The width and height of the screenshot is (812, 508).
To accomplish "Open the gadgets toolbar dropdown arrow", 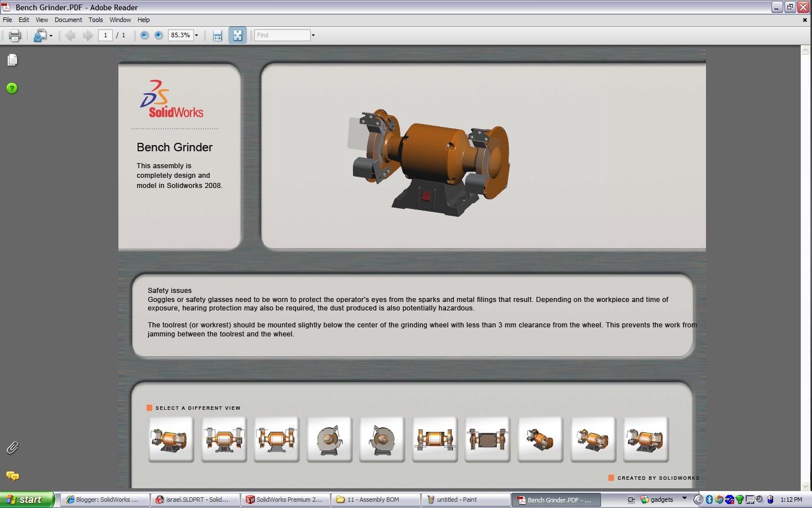I will pyautogui.click(x=685, y=498).
